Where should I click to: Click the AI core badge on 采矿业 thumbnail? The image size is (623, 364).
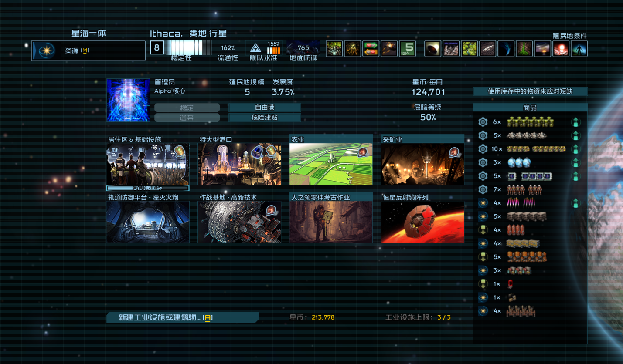click(454, 152)
